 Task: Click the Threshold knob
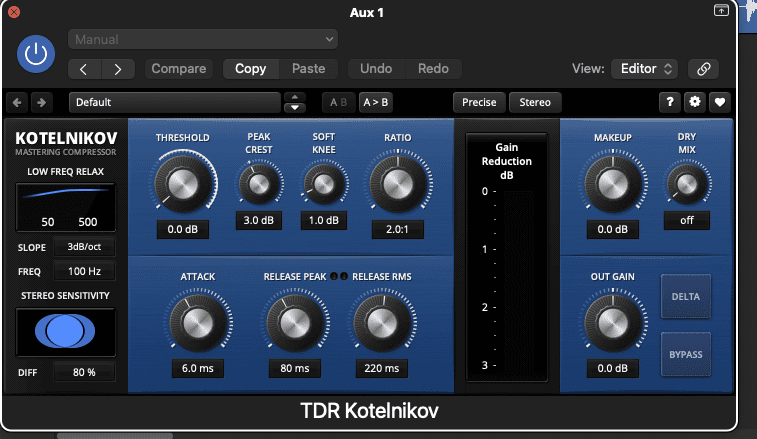pyautogui.click(x=183, y=184)
